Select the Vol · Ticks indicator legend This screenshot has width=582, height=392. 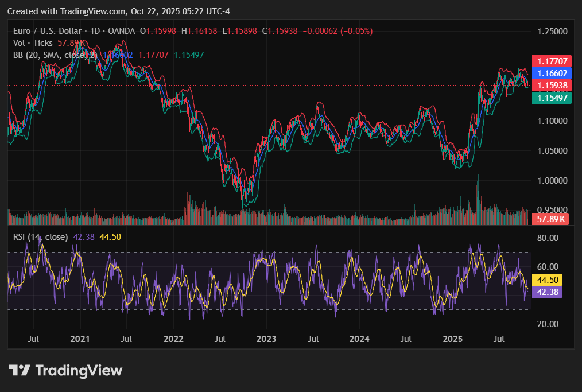coord(33,43)
